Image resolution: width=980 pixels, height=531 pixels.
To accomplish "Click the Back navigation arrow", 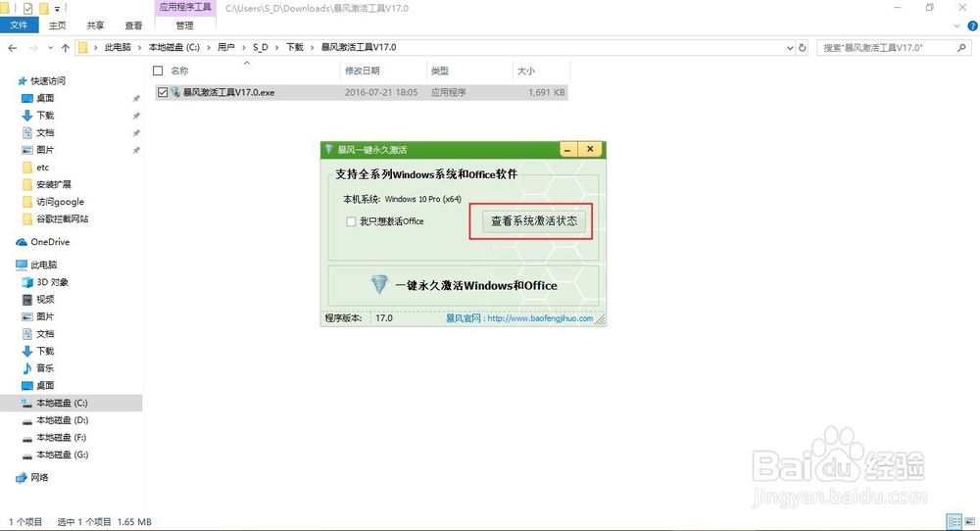I will coord(13,47).
